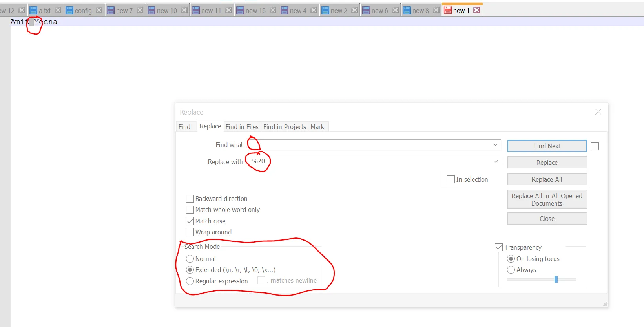Screen dimensions: 644x327
Task: Close the new 16 tab via X icon
Action: [273, 10]
